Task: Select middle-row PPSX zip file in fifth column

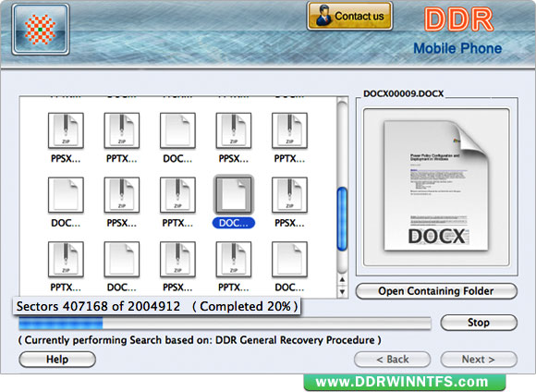Action: coord(289,195)
